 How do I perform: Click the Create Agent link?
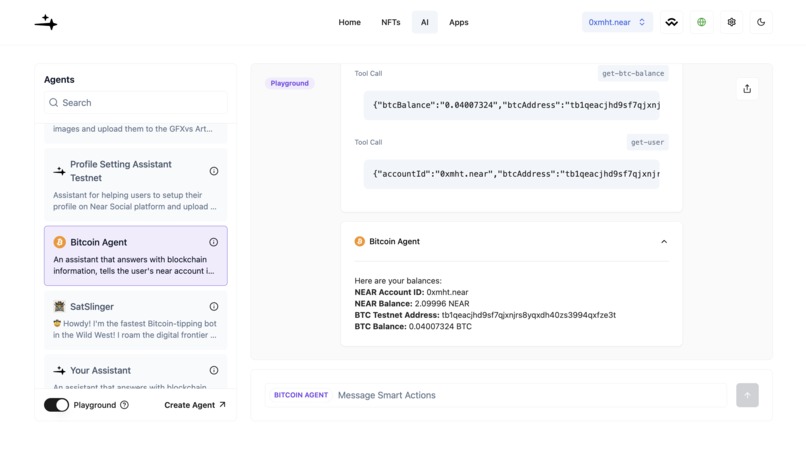coord(195,405)
